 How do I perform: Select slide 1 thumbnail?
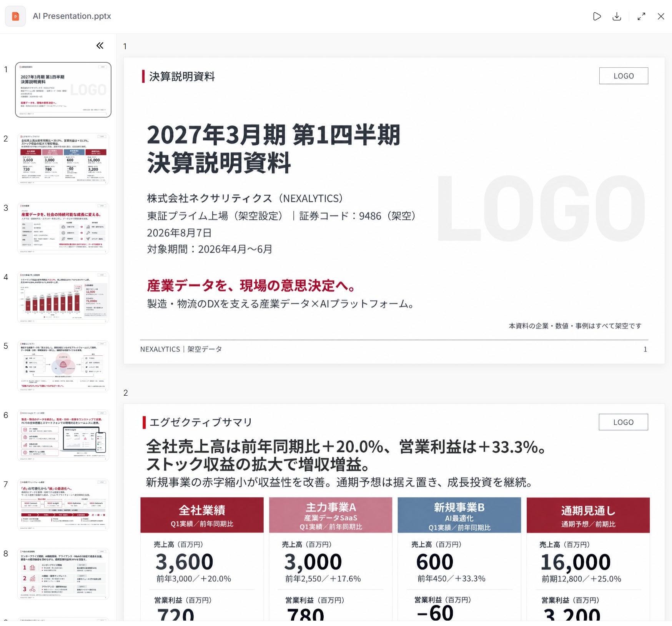(x=63, y=90)
